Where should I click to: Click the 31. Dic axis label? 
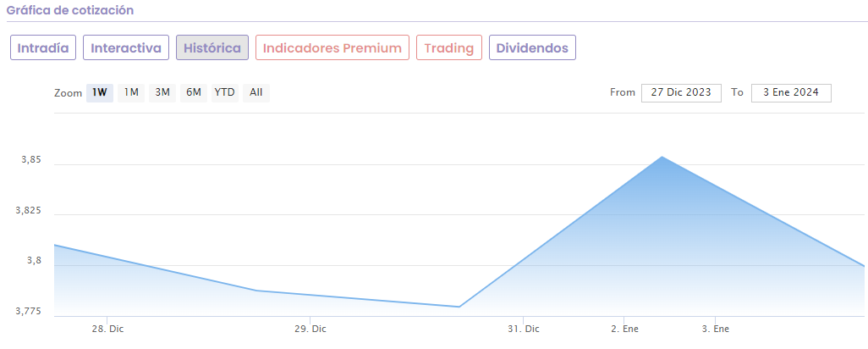[524, 329]
